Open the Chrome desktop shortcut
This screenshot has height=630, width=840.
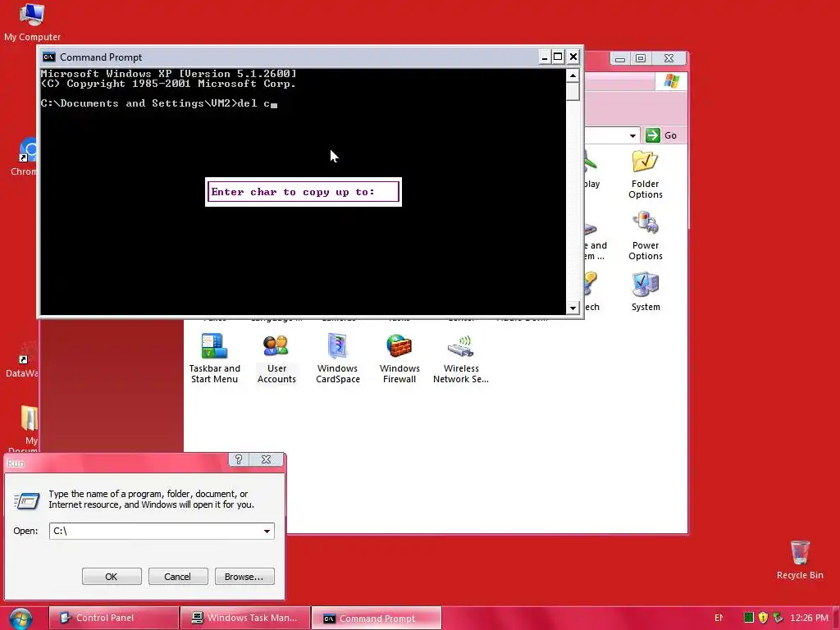(25, 157)
